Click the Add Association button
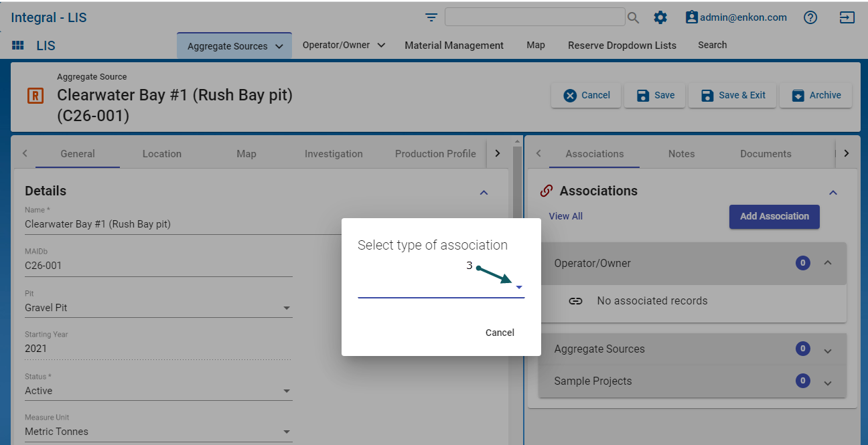This screenshot has width=868, height=445. coord(774,216)
